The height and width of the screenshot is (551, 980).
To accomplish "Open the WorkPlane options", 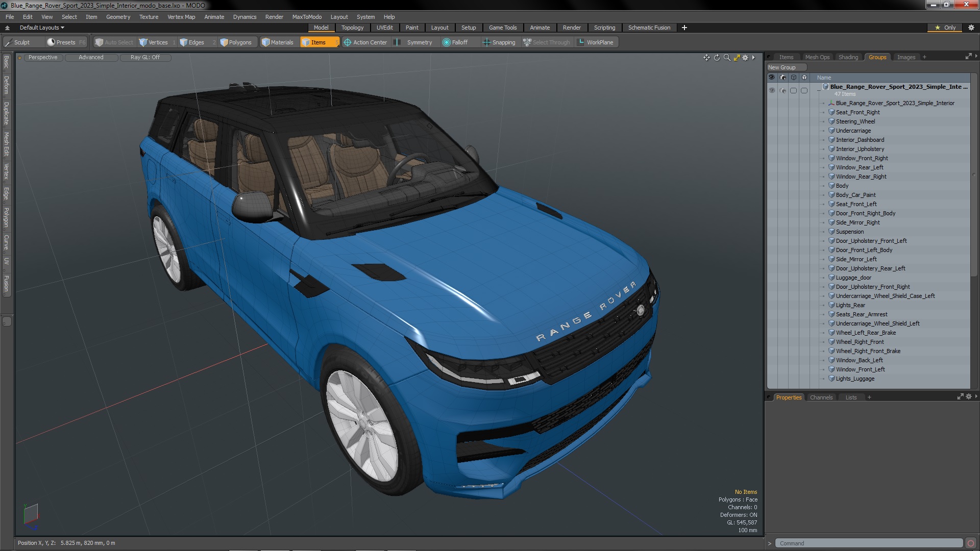I will tap(595, 42).
